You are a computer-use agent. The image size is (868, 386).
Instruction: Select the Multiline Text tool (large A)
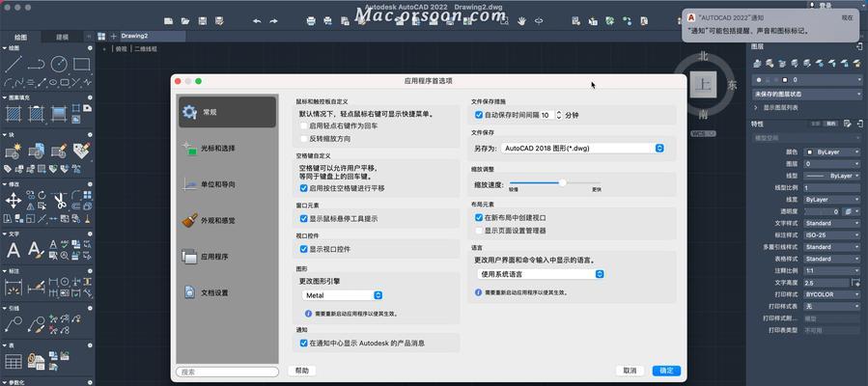tap(14, 250)
